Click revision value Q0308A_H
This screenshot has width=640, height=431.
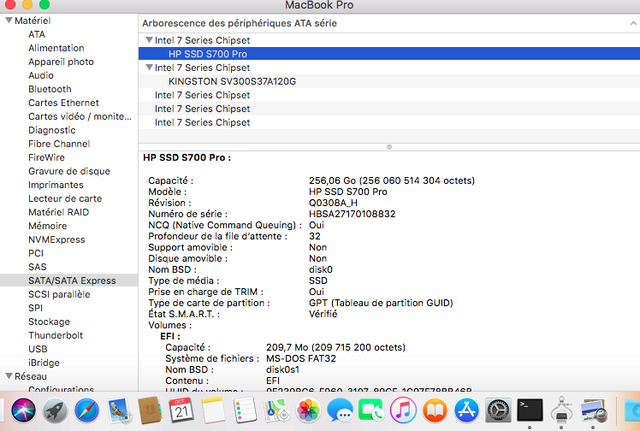click(333, 203)
